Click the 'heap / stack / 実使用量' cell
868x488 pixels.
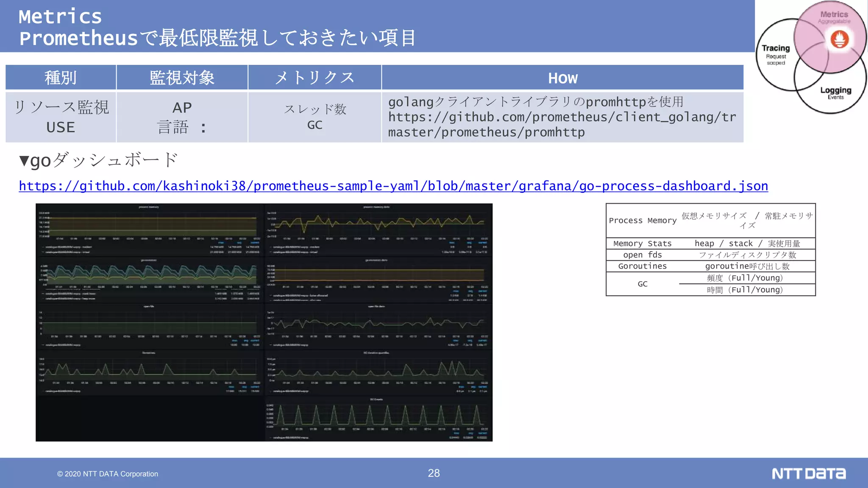[747, 244]
